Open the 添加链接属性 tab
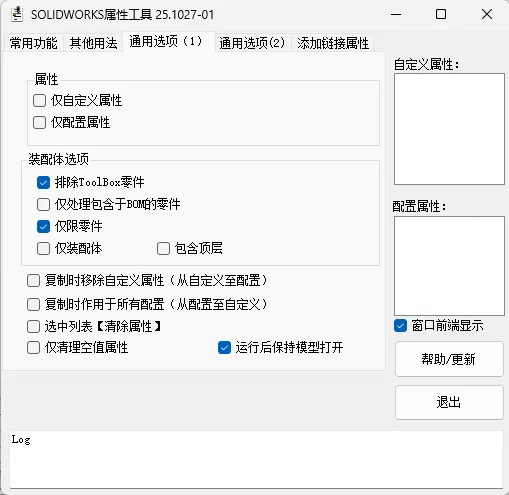 click(x=333, y=43)
